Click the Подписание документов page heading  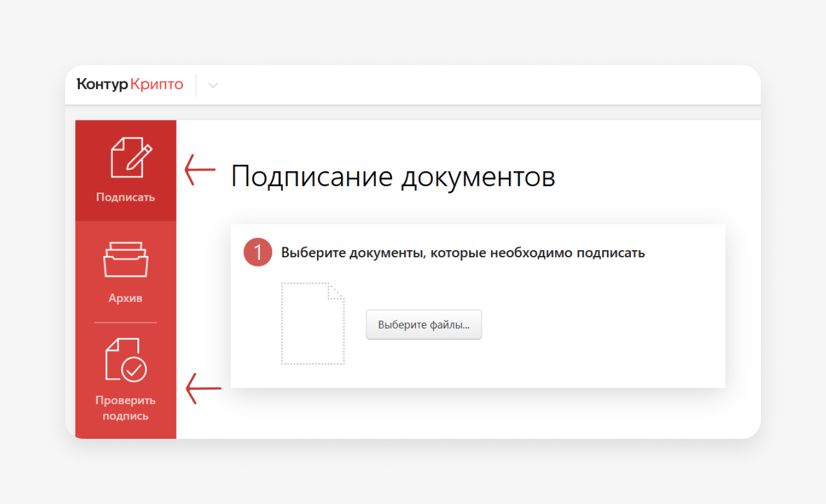[x=393, y=176]
